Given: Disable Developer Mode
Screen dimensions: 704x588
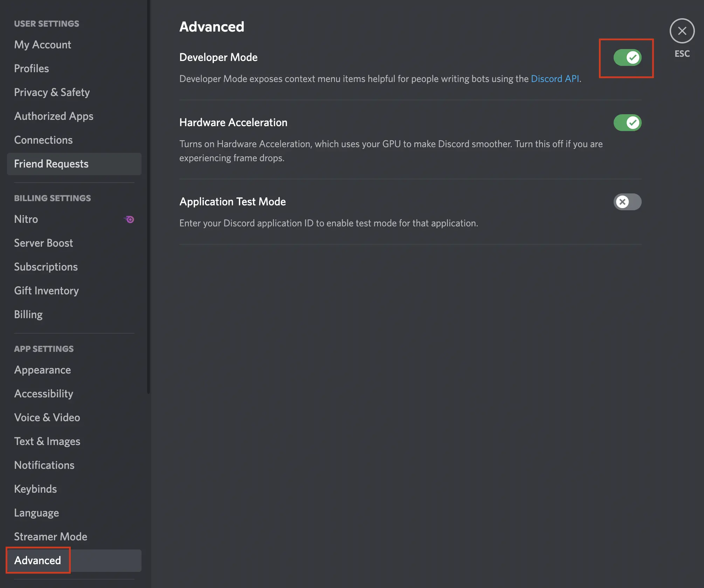Looking at the screenshot, I should [x=627, y=57].
